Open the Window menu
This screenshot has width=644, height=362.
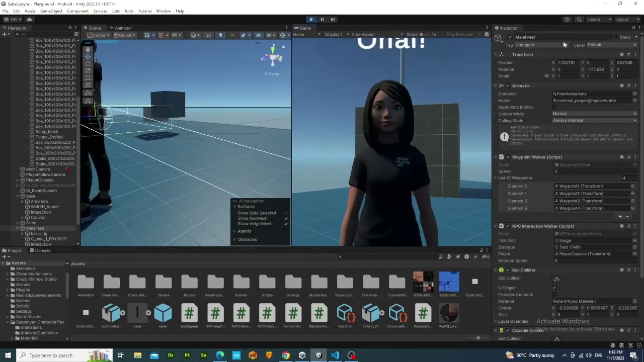pyautogui.click(x=164, y=11)
